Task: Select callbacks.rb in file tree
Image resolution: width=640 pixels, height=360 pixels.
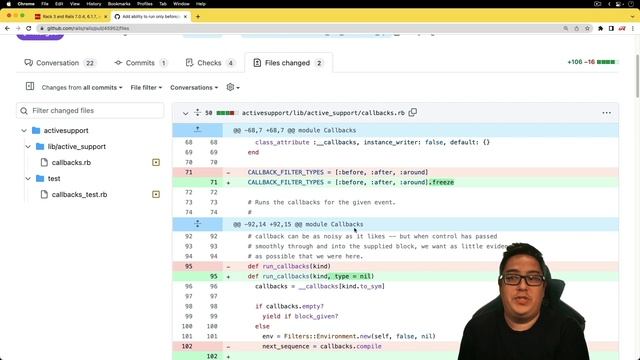Action: [x=71, y=162]
